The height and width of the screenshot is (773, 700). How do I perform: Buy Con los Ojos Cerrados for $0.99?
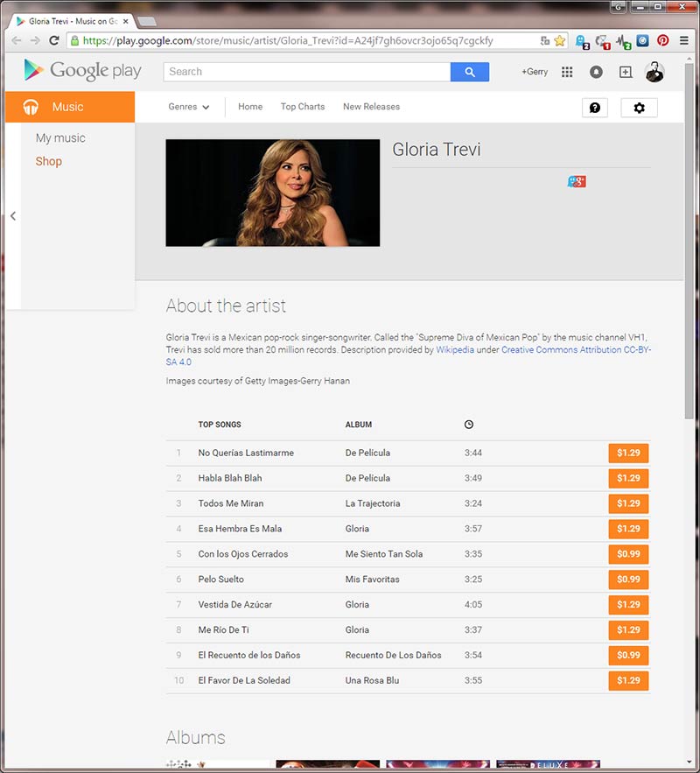pyautogui.click(x=628, y=554)
